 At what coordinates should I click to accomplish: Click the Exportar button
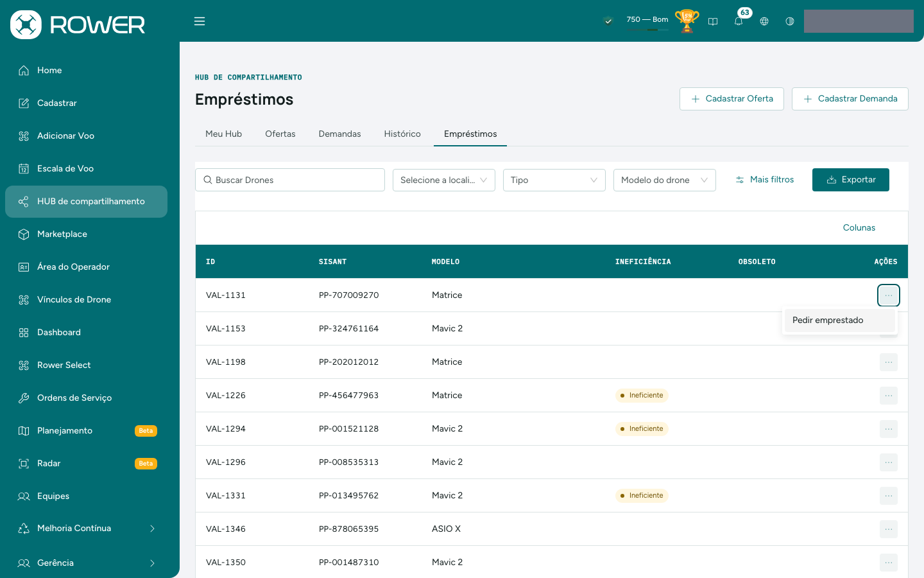click(851, 180)
